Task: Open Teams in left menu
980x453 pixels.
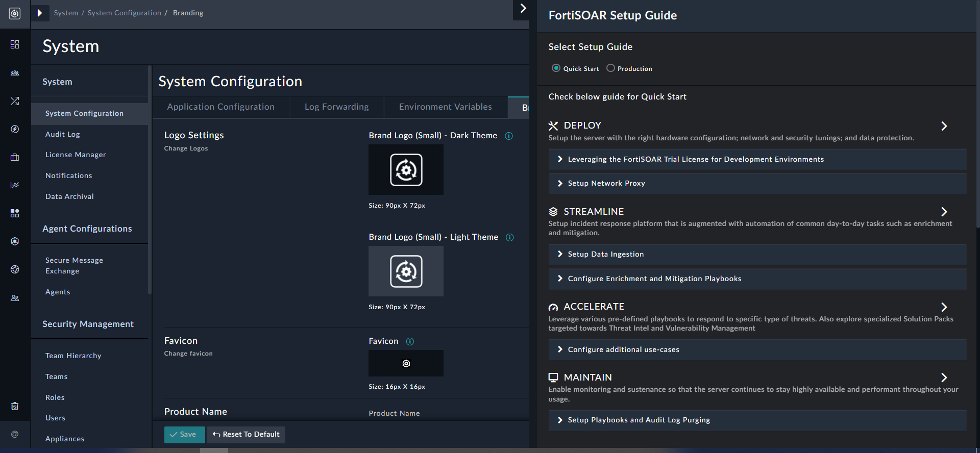Action: [56, 376]
